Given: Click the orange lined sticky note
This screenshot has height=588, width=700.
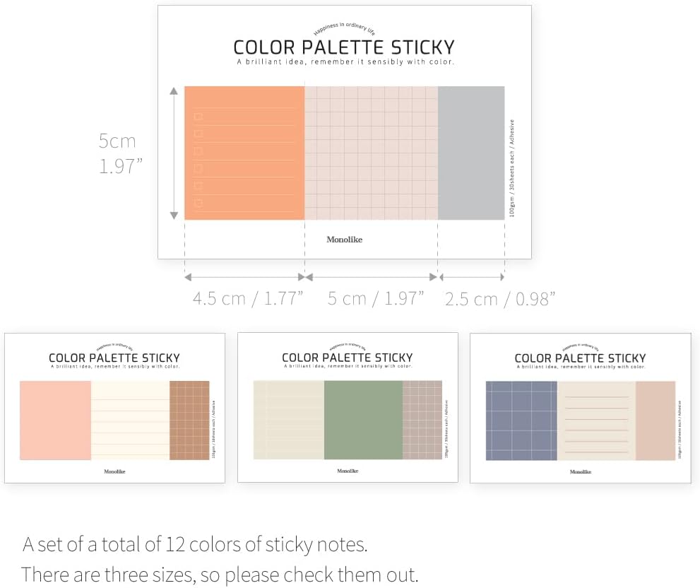Looking at the screenshot, I should pos(244,153).
